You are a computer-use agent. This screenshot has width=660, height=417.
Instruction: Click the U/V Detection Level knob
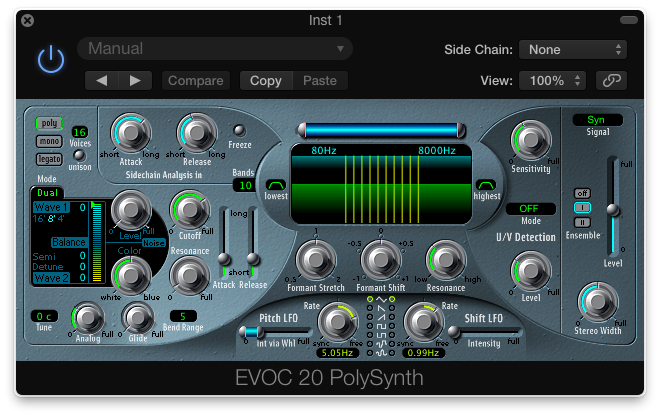531,271
